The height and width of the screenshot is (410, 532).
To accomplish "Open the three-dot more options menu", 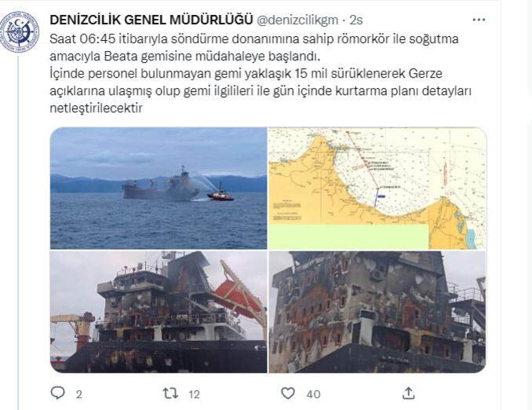I will [x=479, y=20].
